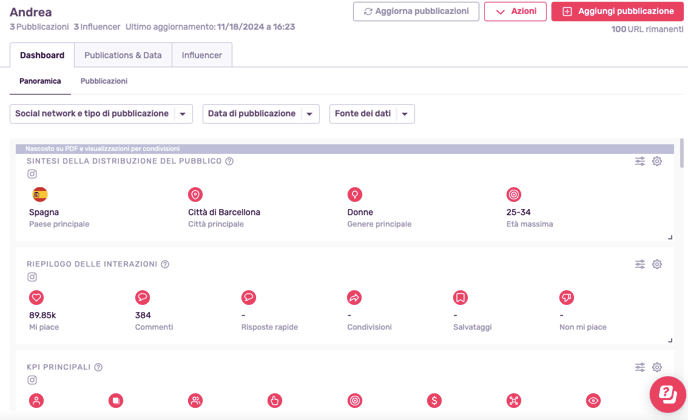Click help icon beside Riepilogo delle interazioni
This screenshot has width=688, height=420.
click(x=165, y=264)
